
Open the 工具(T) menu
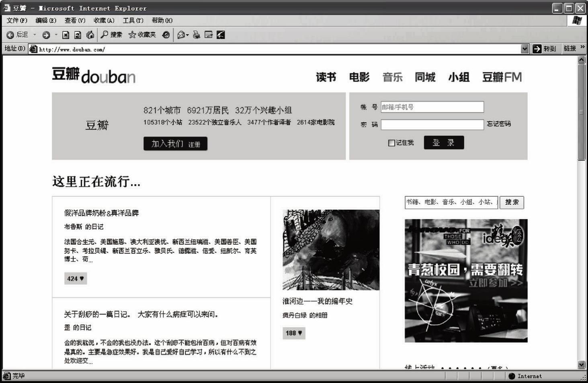pyautogui.click(x=133, y=20)
